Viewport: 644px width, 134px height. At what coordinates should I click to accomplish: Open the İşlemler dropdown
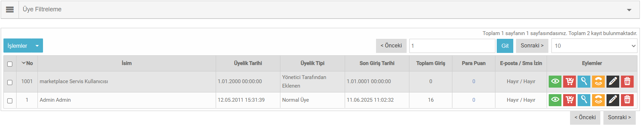point(23,46)
